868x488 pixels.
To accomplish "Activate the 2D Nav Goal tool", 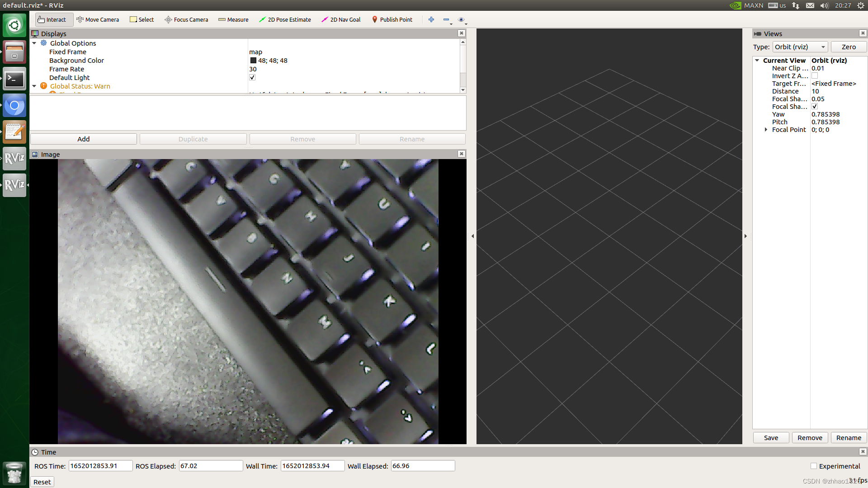I will click(x=341, y=19).
